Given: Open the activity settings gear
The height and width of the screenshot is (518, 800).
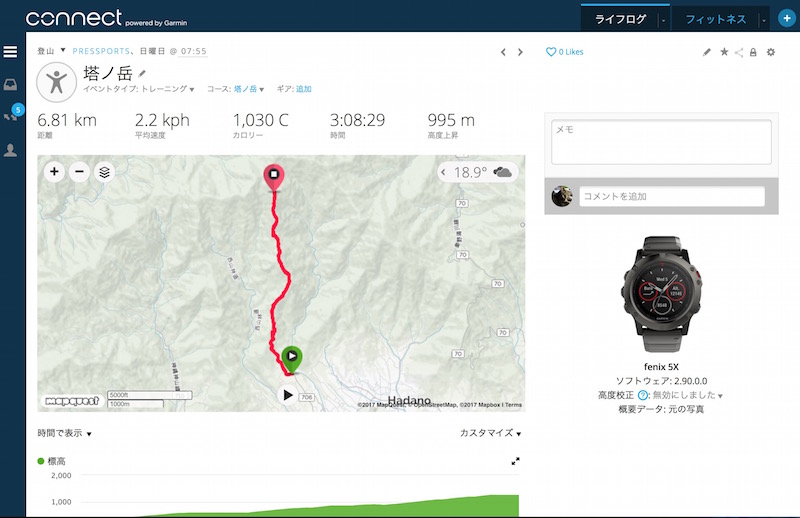Looking at the screenshot, I should (x=771, y=52).
